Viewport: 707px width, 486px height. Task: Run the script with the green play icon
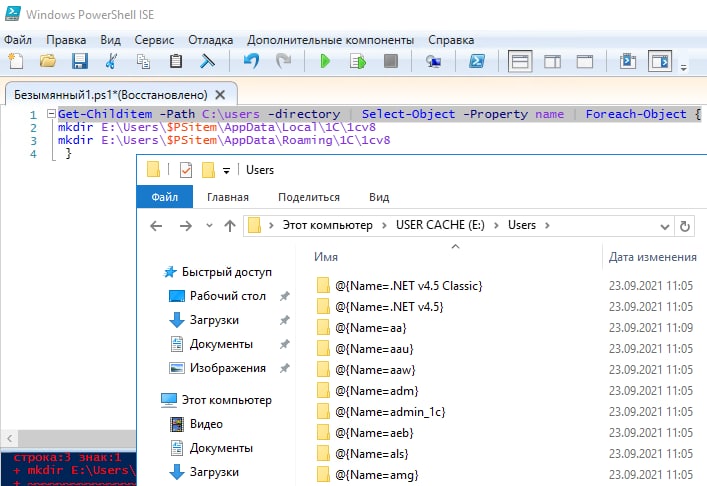point(325,61)
